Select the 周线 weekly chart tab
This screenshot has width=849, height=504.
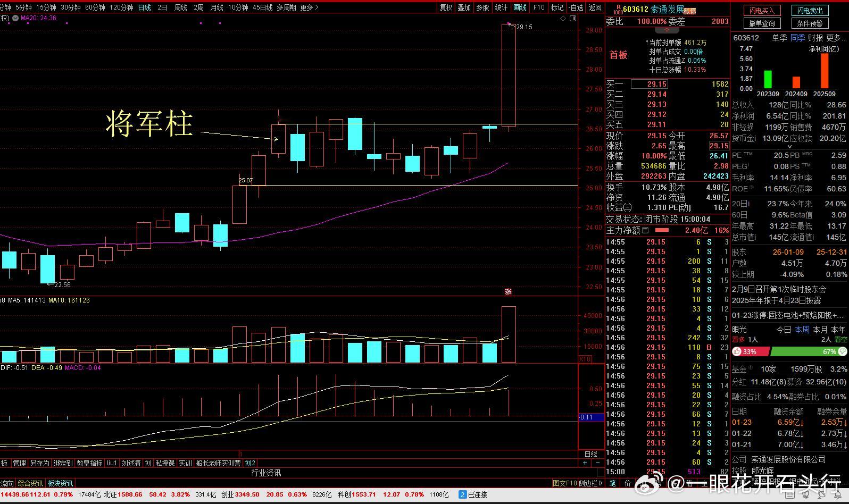181,7
